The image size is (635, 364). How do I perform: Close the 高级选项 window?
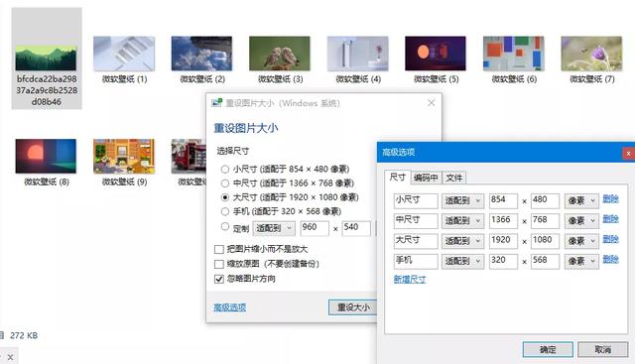[x=628, y=153]
